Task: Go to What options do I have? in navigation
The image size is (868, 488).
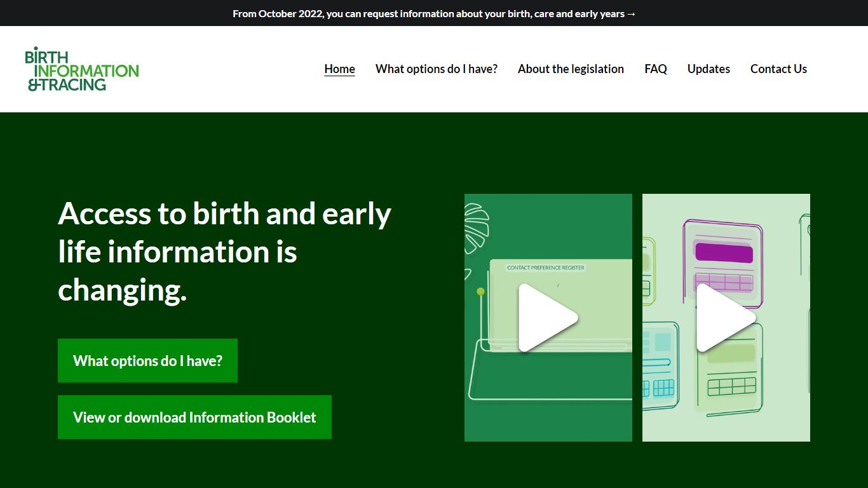Action: [437, 69]
